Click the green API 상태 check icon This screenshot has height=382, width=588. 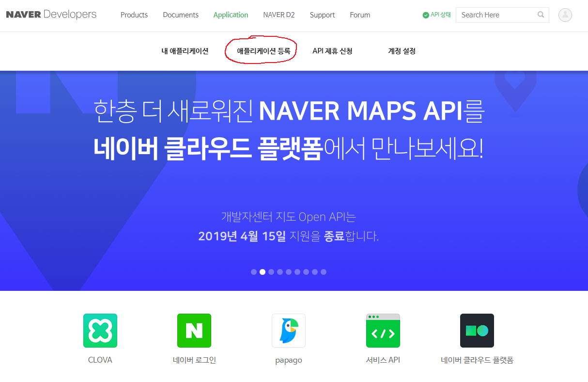pos(426,15)
